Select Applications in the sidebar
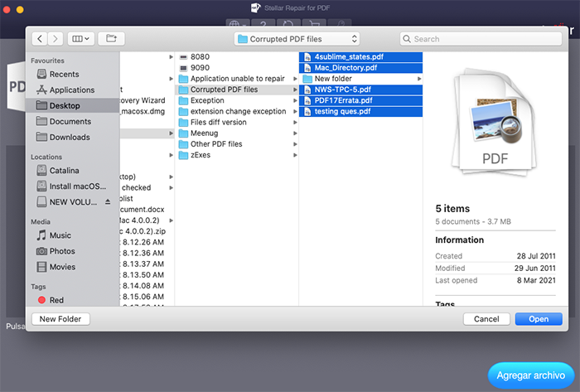The width and height of the screenshot is (580, 392). point(71,90)
